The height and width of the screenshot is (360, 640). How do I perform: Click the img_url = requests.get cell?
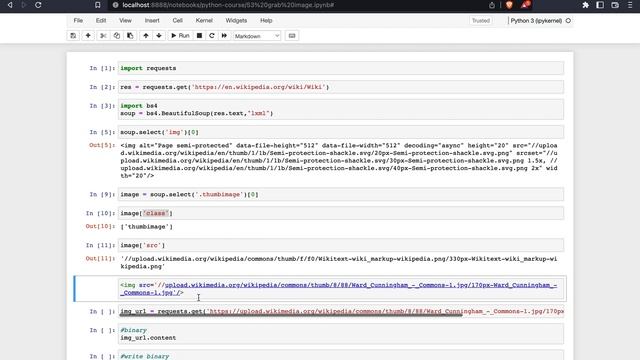[x=341, y=311]
